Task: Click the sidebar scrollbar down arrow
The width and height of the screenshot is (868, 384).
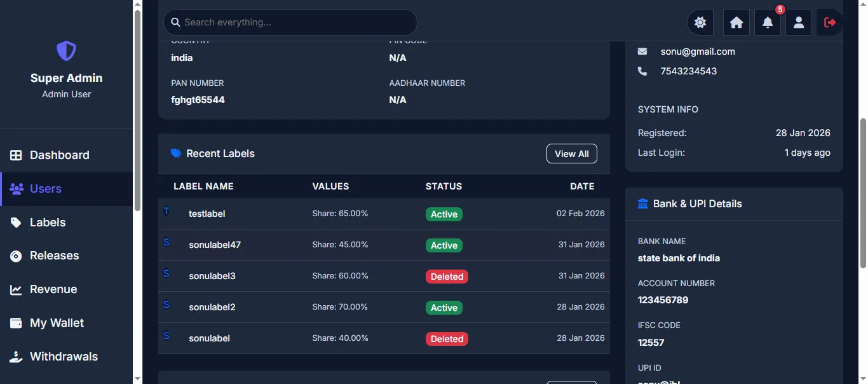Action: click(x=137, y=379)
